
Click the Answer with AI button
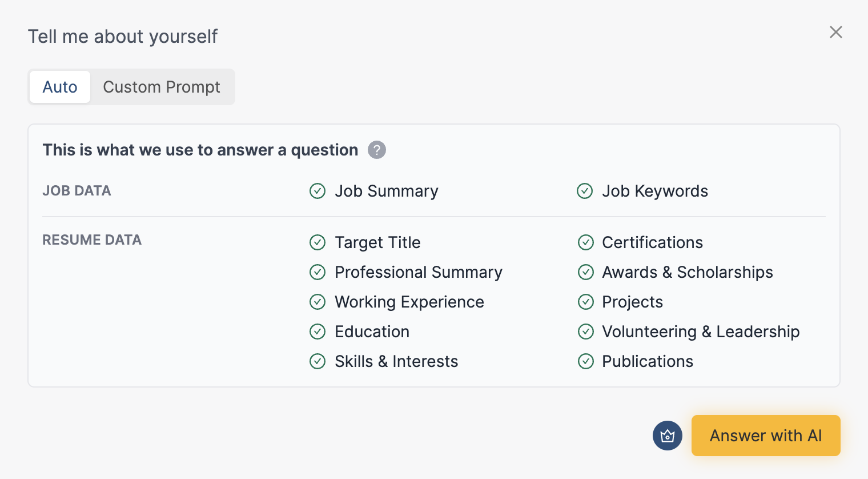766,436
